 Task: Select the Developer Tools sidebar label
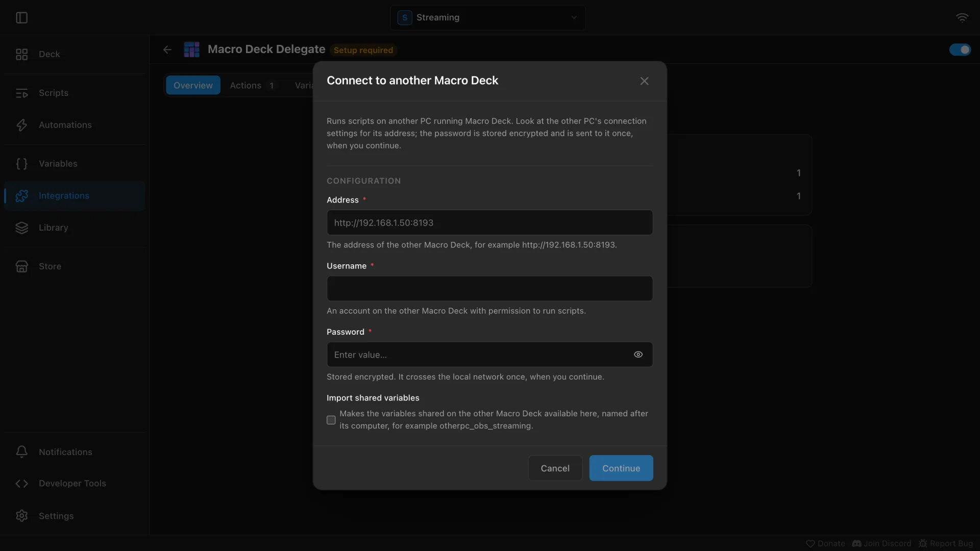(x=72, y=484)
